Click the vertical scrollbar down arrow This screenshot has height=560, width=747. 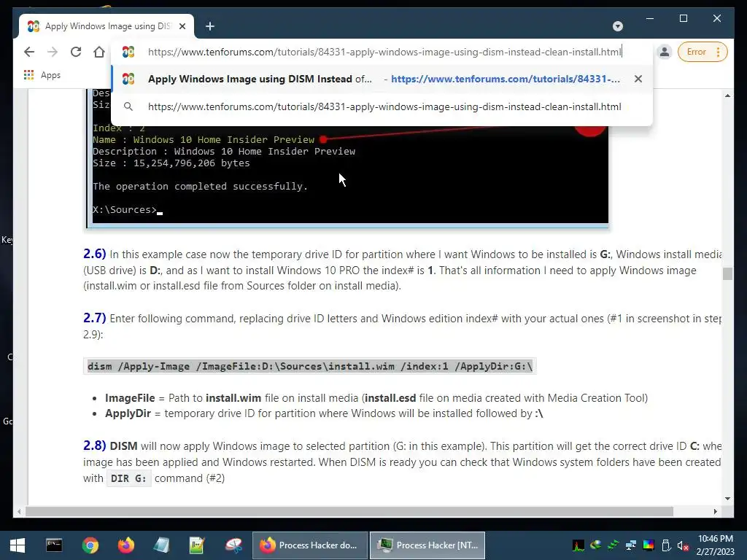tap(727, 499)
